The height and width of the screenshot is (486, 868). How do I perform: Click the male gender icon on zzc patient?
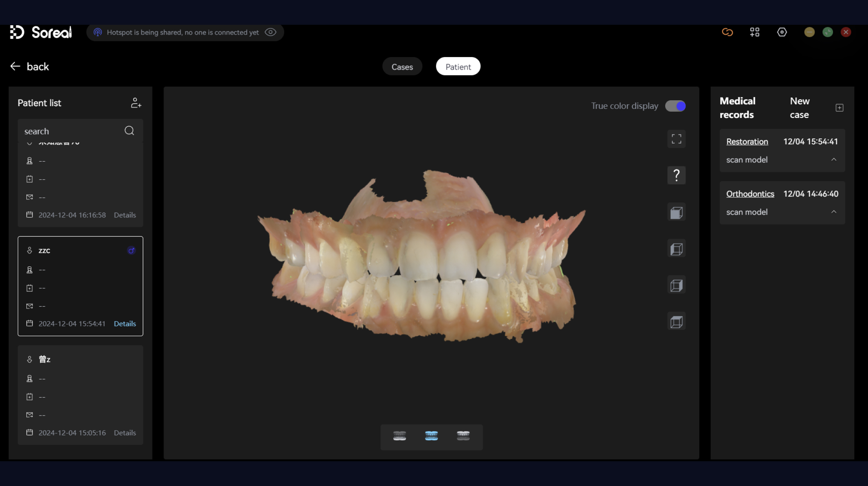131,250
